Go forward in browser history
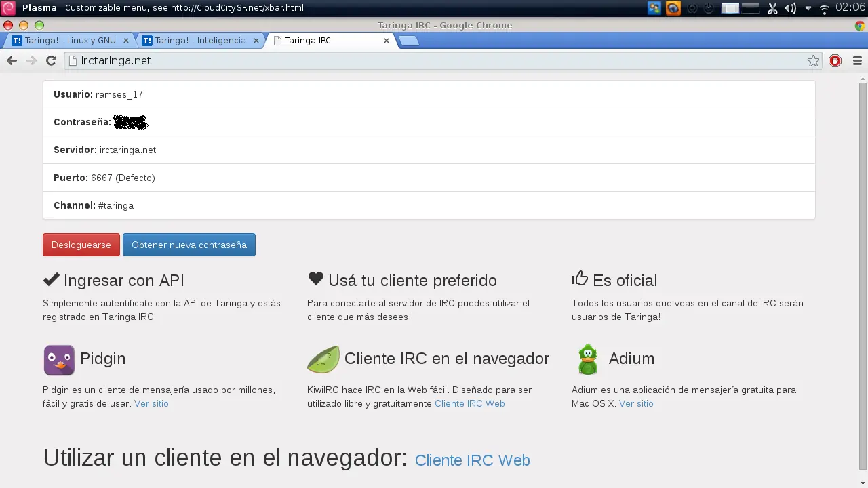The image size is (868, 488). tap(31, 61)
